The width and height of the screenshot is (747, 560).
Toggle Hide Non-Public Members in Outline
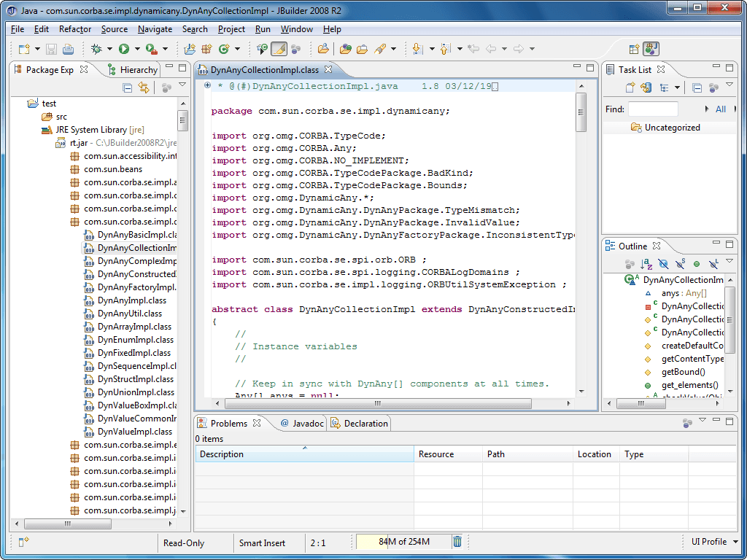pyautogui.click(x=697, y=263)
